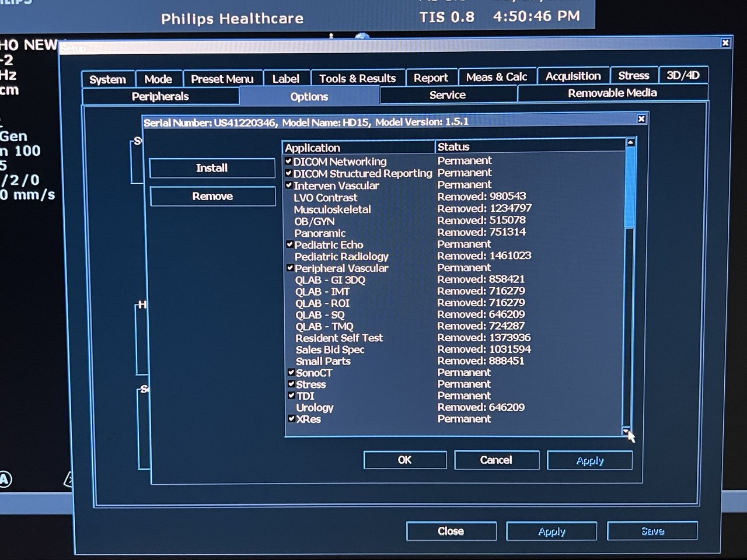Switch to the Tools & Results tab
Screen dimensions: 747x560
point(357,78)
